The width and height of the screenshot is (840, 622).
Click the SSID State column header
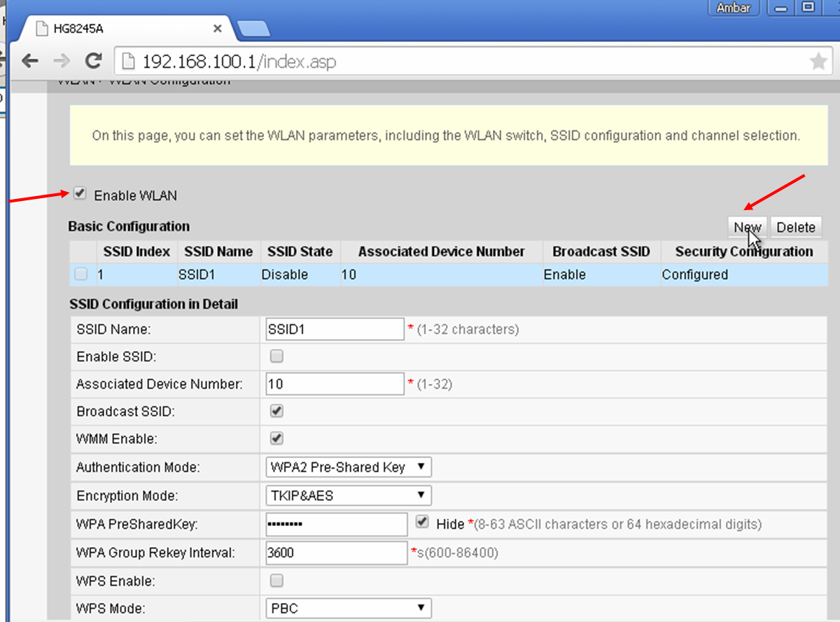pos(300,251)
